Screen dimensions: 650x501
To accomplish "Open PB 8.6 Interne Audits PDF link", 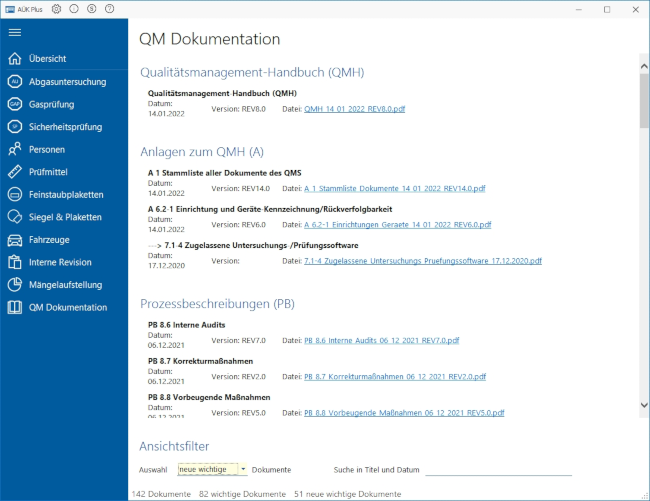I will 381,340.
